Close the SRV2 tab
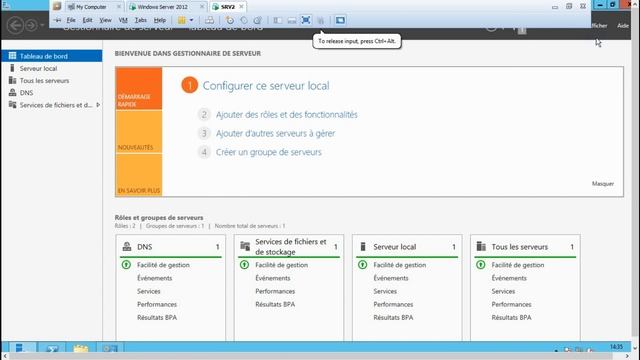The width and height of the screenshot is (640, 360). tap(241, 7)
